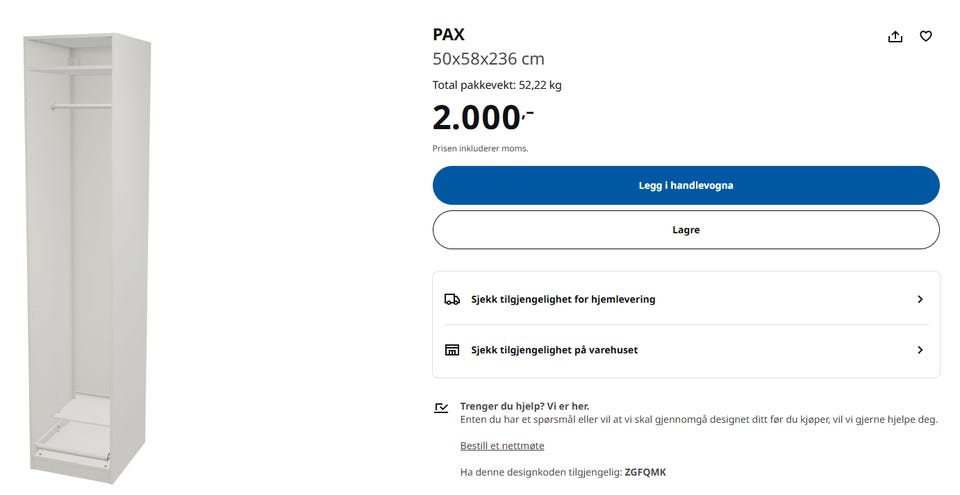Click the Prisen inkluderer moms note

[480, 148]
